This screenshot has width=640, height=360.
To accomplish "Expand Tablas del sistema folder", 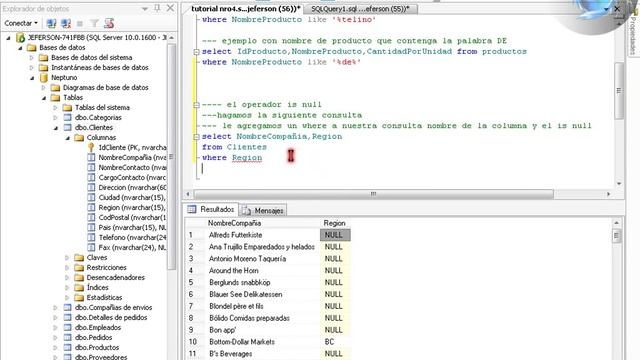I will pyautogui.click(x=56, y=108).
